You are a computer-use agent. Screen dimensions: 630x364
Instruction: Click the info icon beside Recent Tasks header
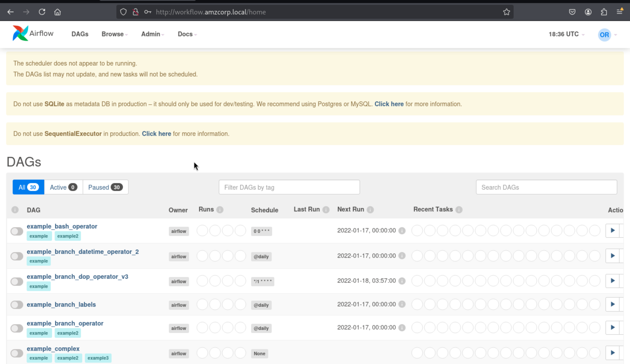tap(459, 210)
